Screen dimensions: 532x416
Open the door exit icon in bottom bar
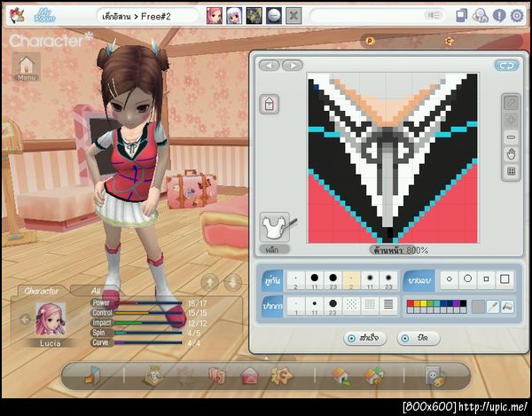(x=92, y=375)
